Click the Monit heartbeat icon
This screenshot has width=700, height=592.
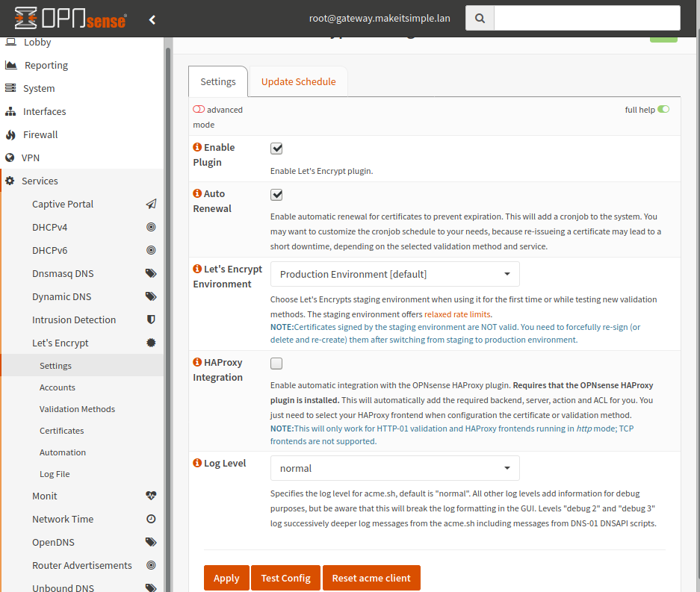[151, 496]
